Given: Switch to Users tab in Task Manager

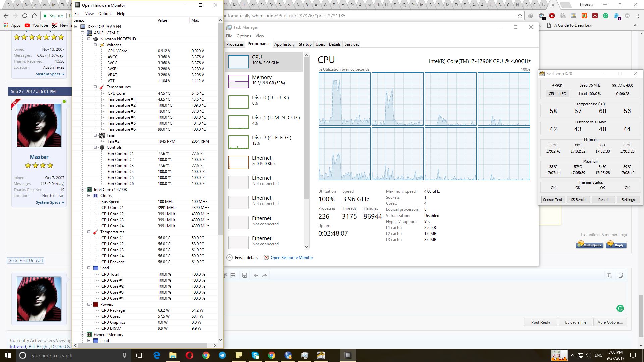Looking at the screenshot, I should click(x=320, y=44).
